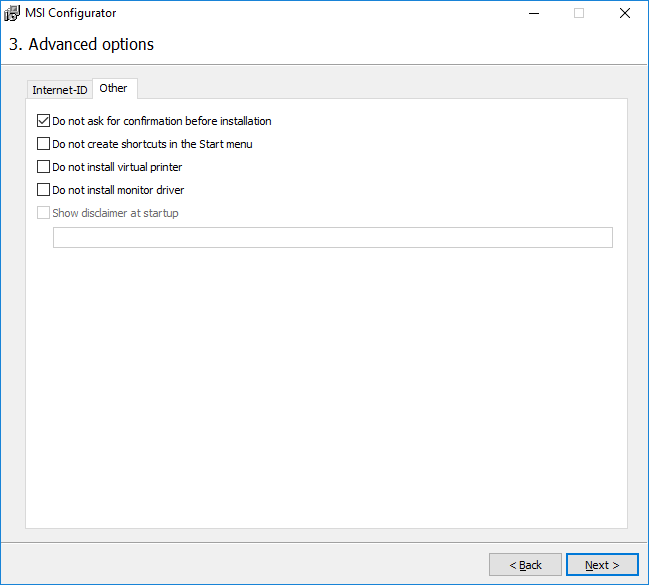Click the 'Do not install monitor driver' label text

118,190
